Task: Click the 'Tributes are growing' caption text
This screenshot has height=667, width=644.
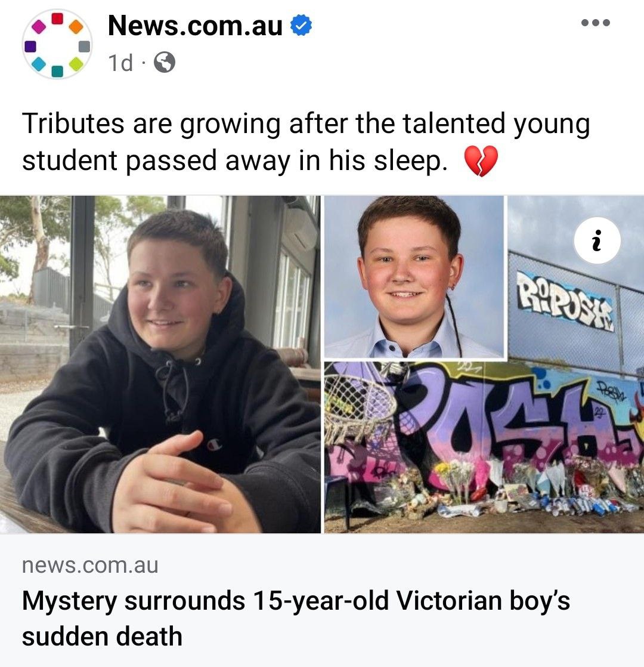Action: point(306,142)
